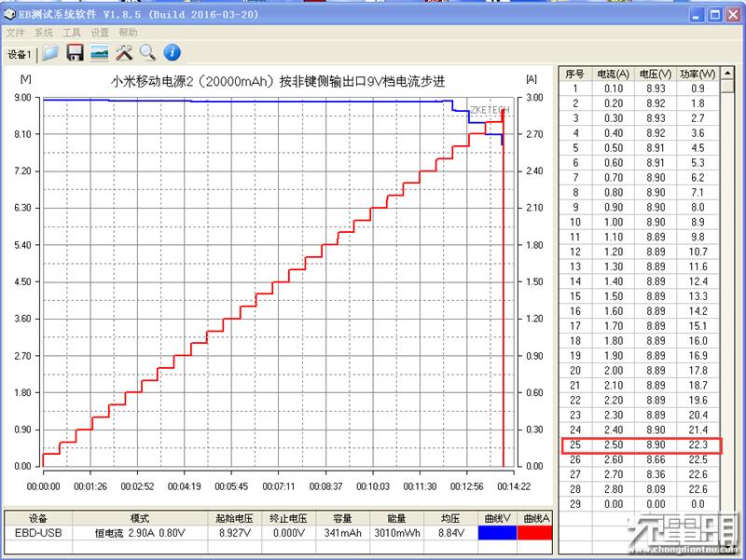Click the 容量 column header in bottom table
This screenshot has width=746, height=560.
point(342,518)
